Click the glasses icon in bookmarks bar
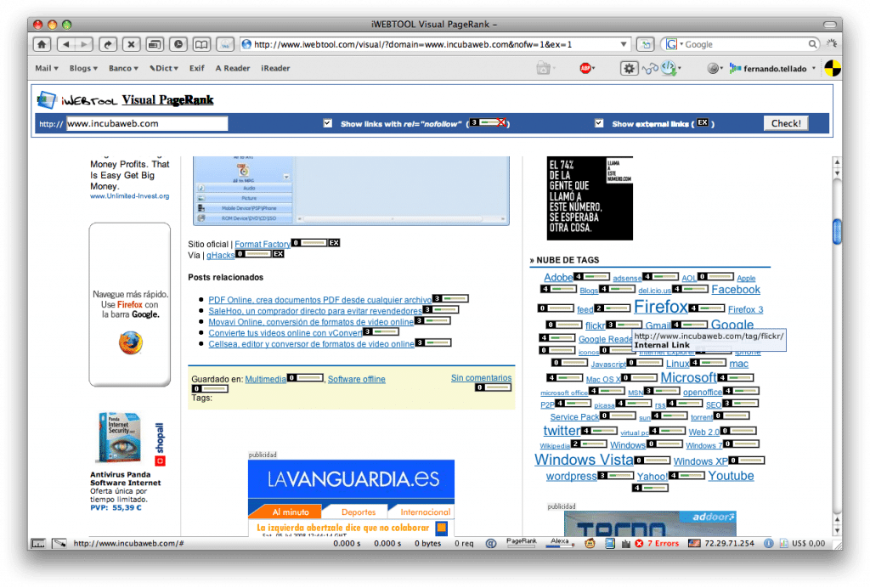This screenshot has width=870, height=588. (650, 69)
